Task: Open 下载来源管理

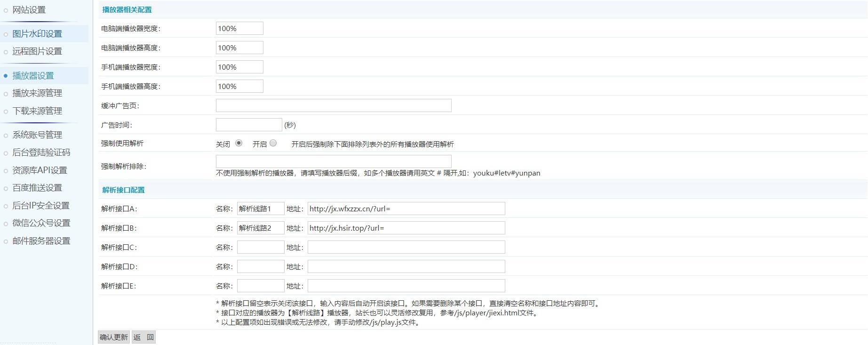Action: (x=37, y=111)
